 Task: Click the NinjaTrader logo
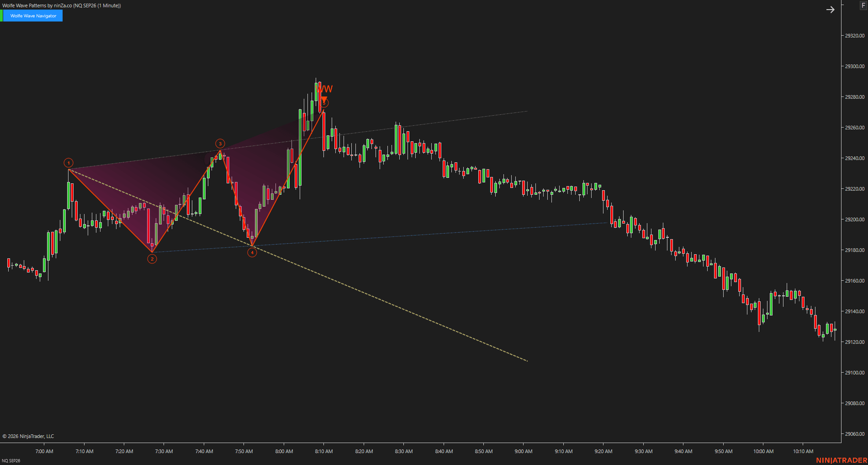tap(841, 460)
